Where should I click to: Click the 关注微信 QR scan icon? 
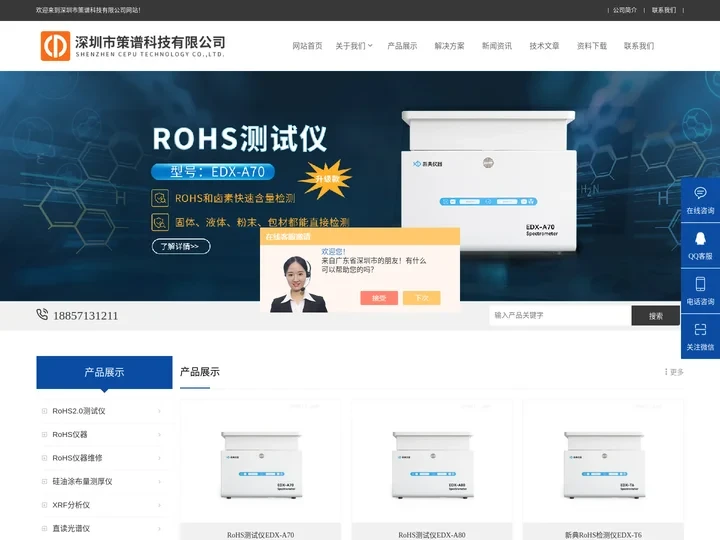700,329
